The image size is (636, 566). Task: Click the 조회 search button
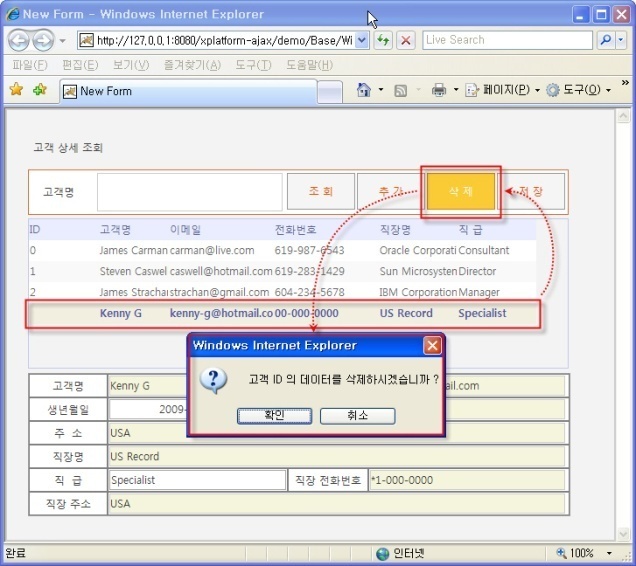pyautogui.click(x=321, y=191)
